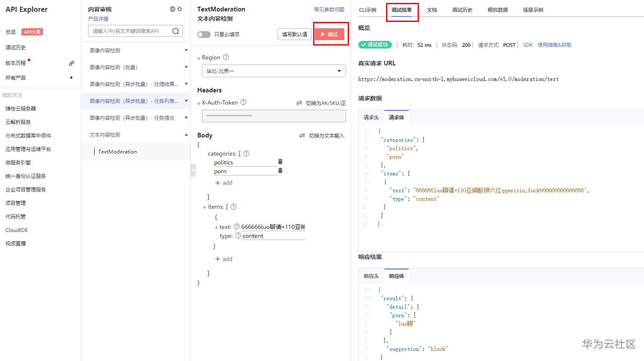Show the 响应头 tab in response result
644x361 pixels.
point(371,276)
